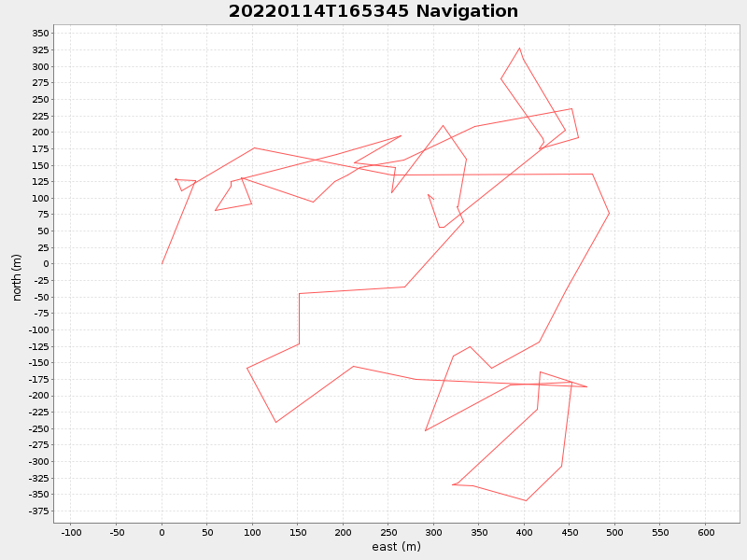Screen dimensions: 747x560
Task: Select the 300 east axis tick label
Action: (433, 532)
